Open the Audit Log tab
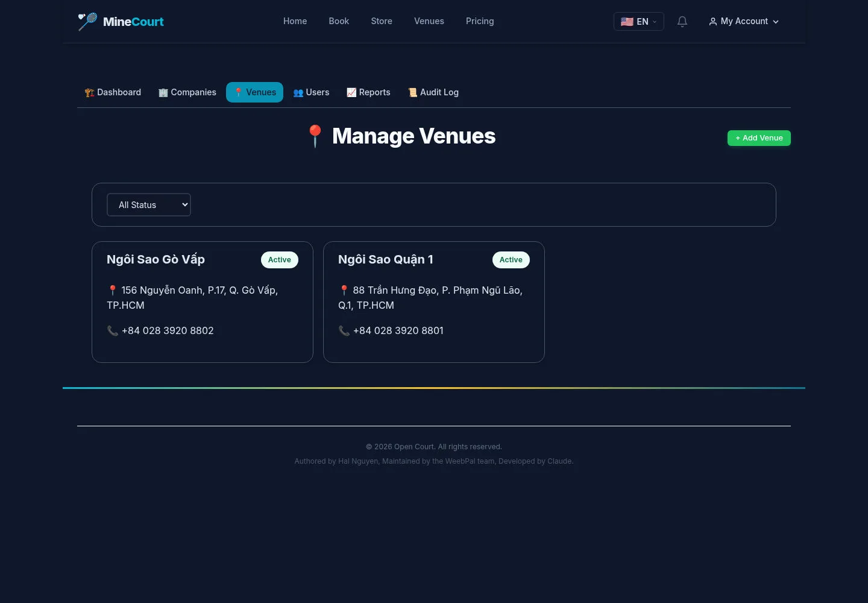 tap(433, 92)
